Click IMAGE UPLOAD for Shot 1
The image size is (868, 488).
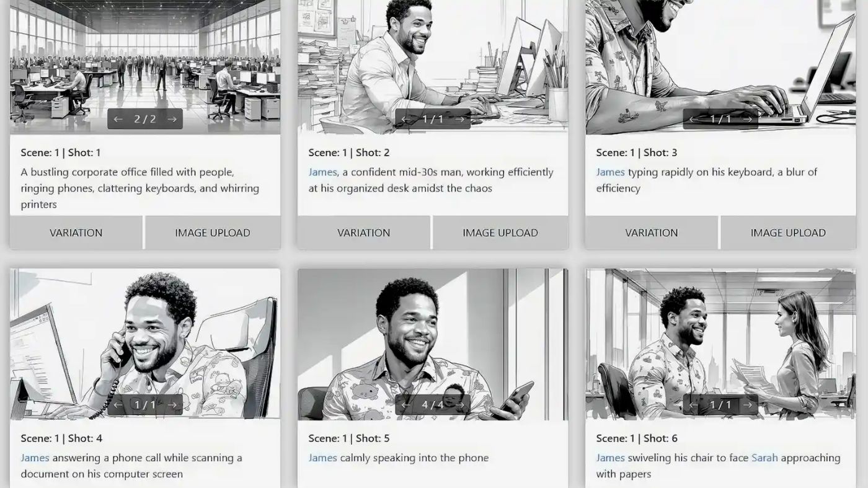tap(213, 233)
